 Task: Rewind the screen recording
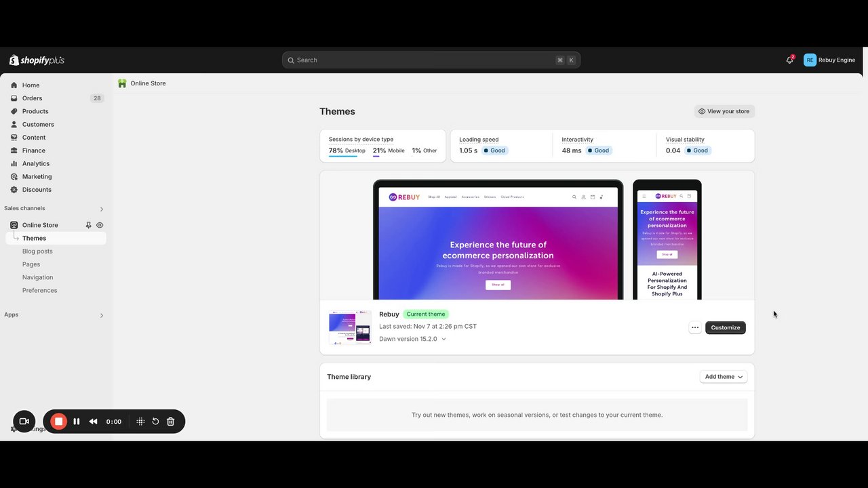[x=94, y=422]
